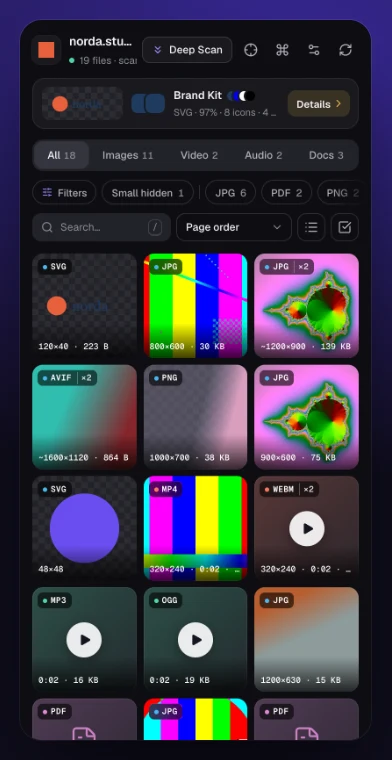Click the MP3 format badge
Viewport: 392px width, 760px height.
point(55,601)
